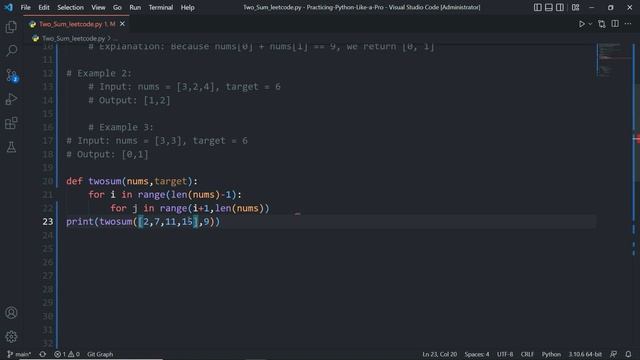
Task: Change indentation via Spaces: 4
Action: (477, 354)
